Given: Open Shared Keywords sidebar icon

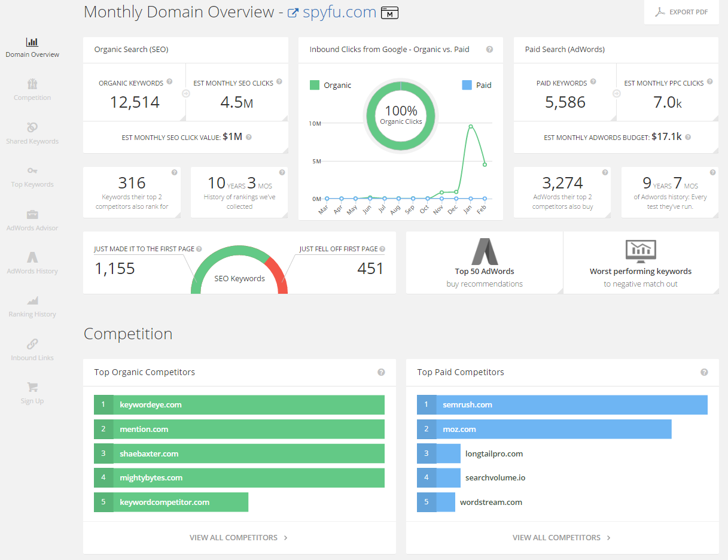Looking at the screenshot, I should coord(32,127).
